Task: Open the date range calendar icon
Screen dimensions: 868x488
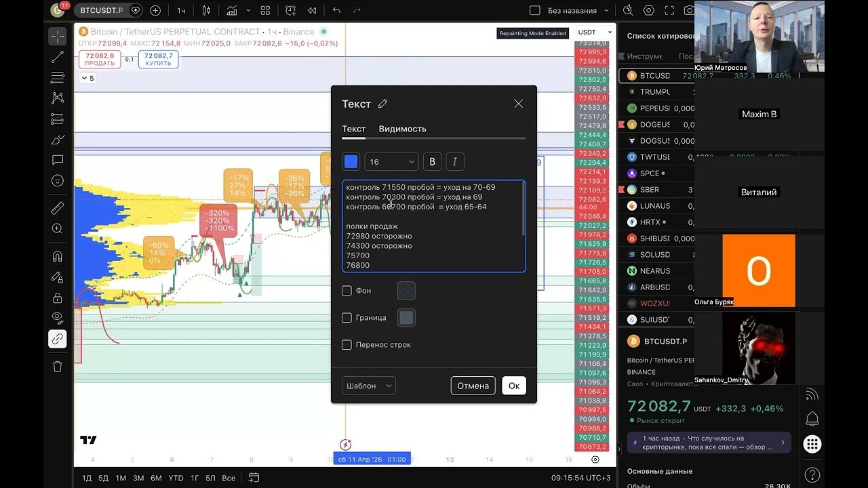Action: click(254, 478)
